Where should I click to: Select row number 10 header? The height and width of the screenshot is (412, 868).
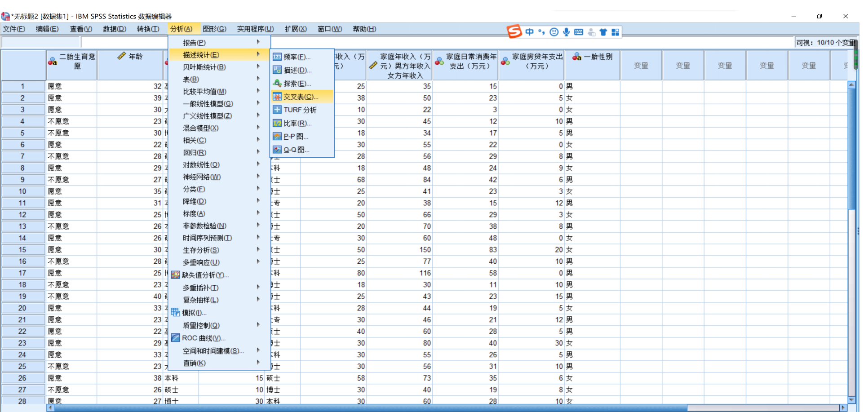pyautogui.click(x=22, y=191)
